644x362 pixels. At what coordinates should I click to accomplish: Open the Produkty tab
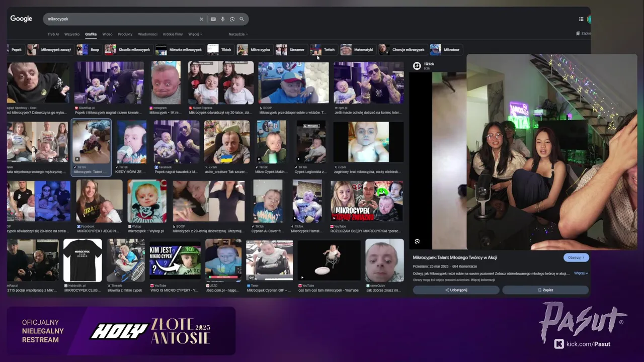[x=125, y=34]
